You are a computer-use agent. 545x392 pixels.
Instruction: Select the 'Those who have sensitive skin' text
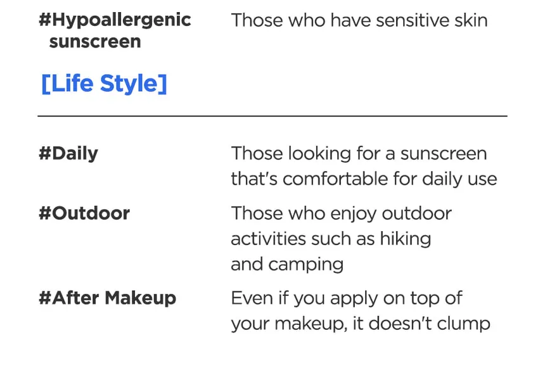pyautogui.click(x=359, y=20)
